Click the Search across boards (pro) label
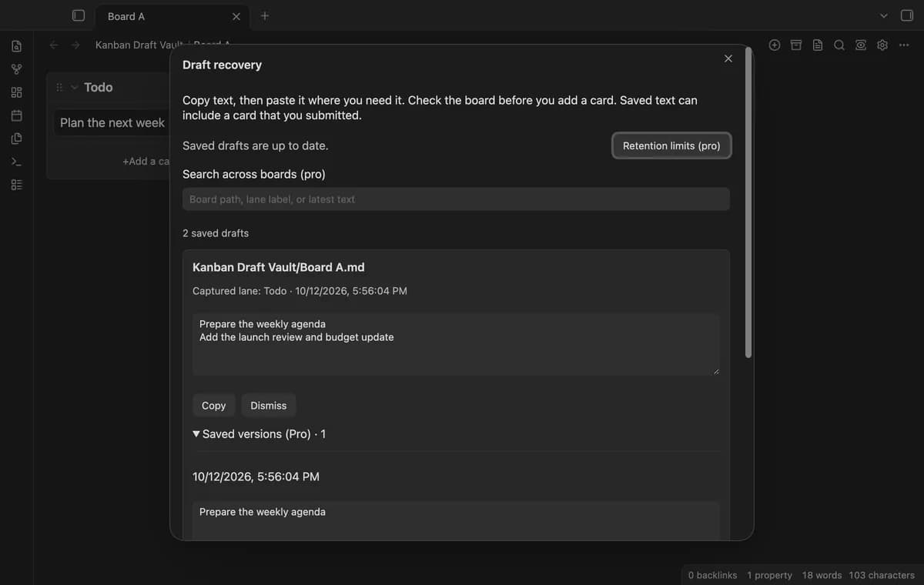This screenshot has width=924, height=585. 254,174
